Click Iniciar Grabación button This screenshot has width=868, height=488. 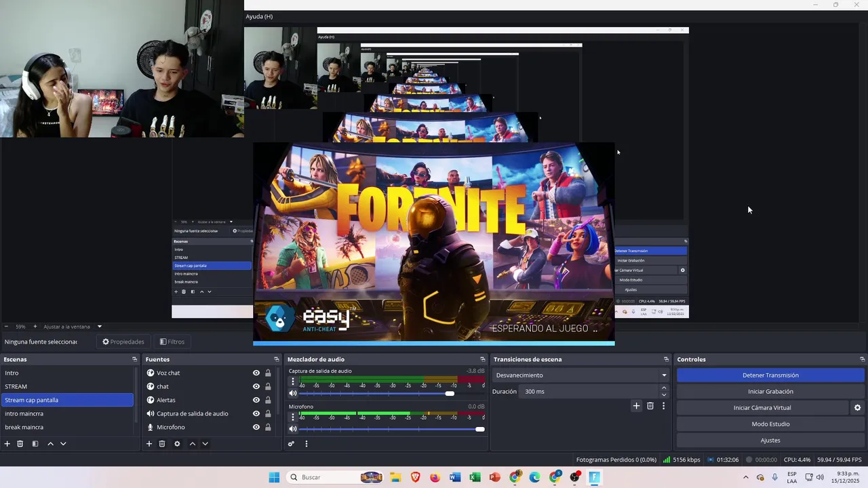pyautogui.click(x=770, y=392)
